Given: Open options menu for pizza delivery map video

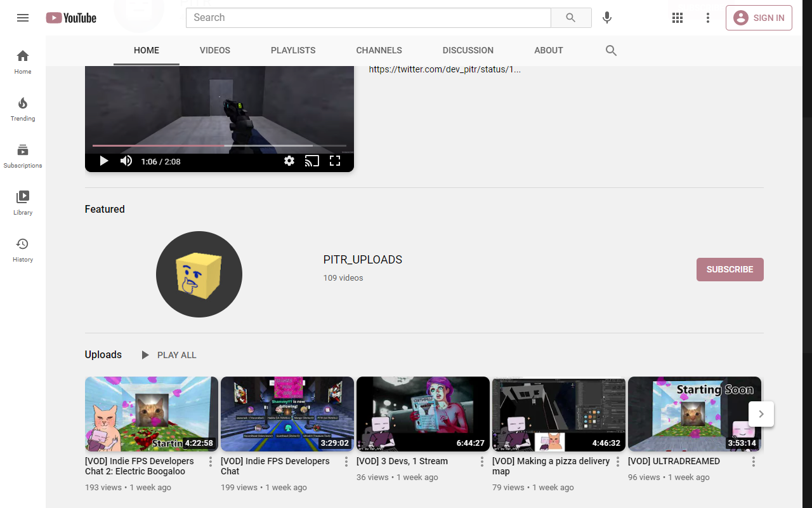Looking at the screenshot, I should [618, 462].
